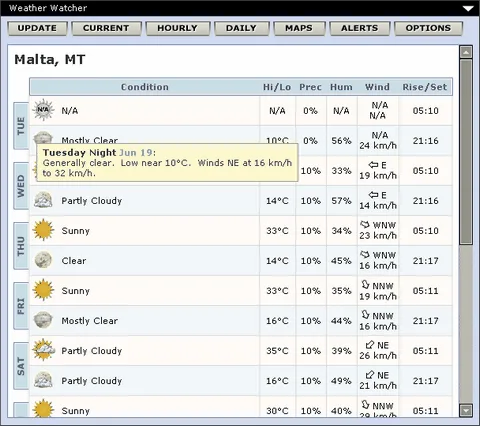The image size is (480, 426).
Task: Click the E wind arrow at 19 km/h
Action: point(373,165)
